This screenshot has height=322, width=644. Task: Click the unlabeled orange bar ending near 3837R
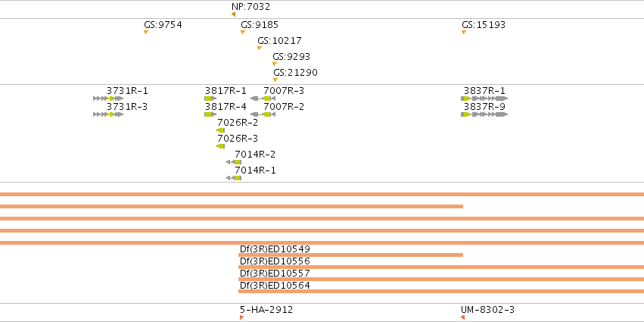[x=232, y=206]
